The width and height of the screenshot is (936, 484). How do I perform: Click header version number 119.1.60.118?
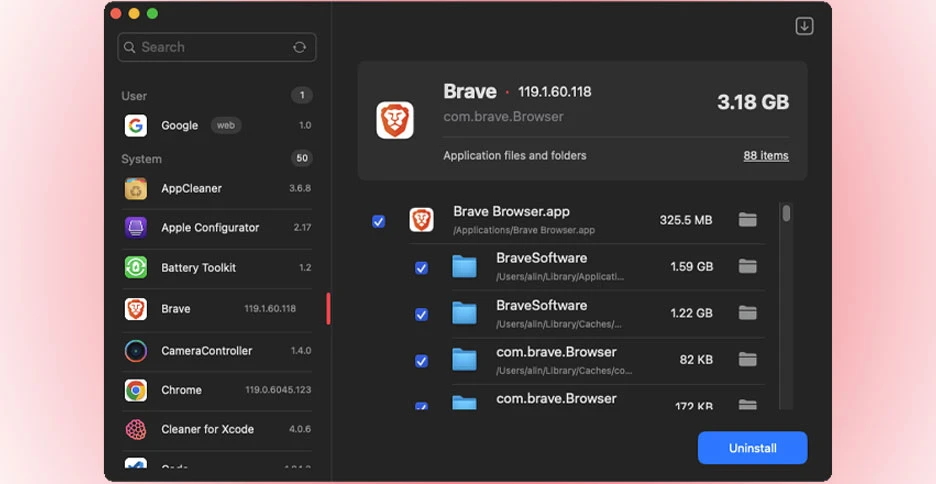[x=555, y=92]
